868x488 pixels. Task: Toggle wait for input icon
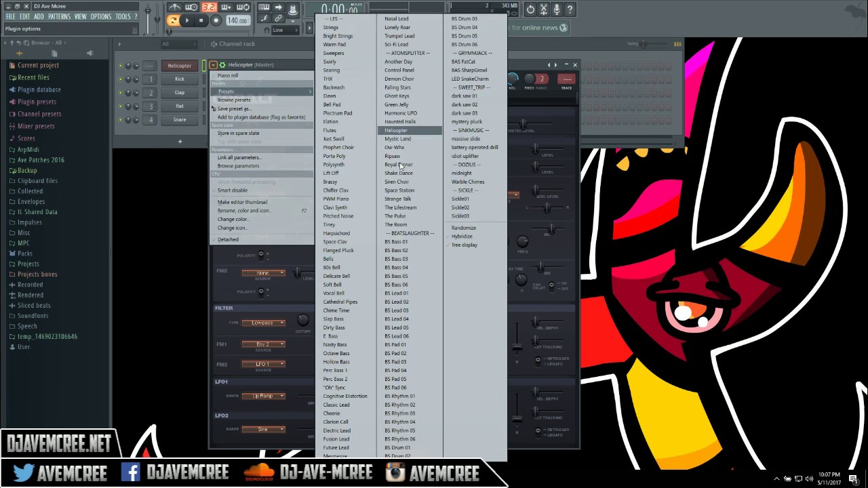pos(191,7)
